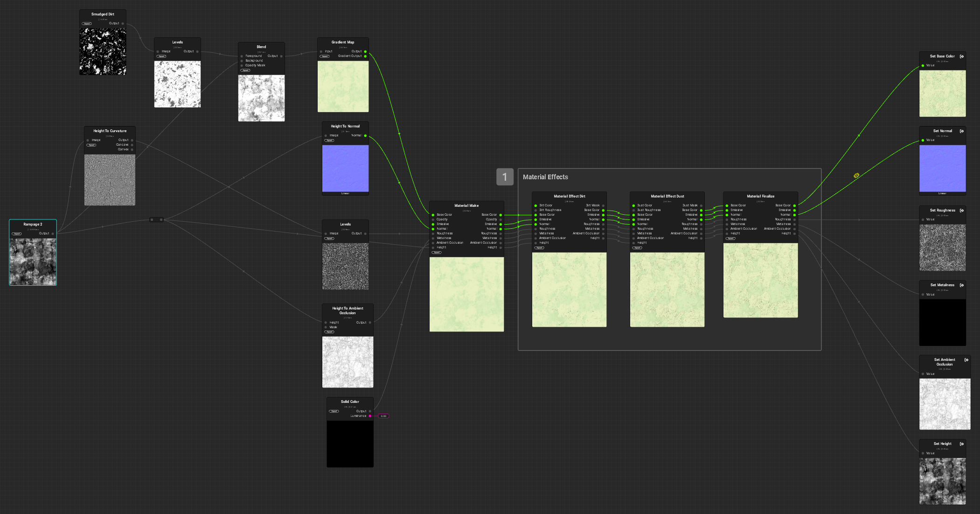Screen dimensions: 980x514
Task: Click the expand pill on the Rampage 2 node
Action: point(17,233)
